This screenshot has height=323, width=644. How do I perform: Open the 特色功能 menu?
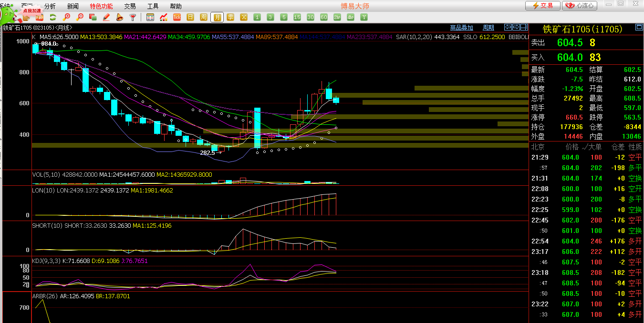[x=101, y=6]
